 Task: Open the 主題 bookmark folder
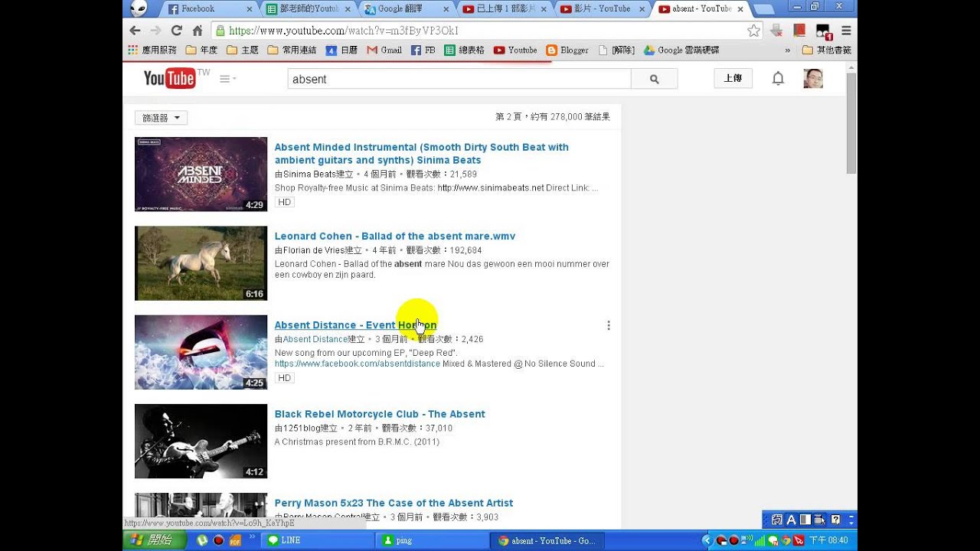click(243, 50)
